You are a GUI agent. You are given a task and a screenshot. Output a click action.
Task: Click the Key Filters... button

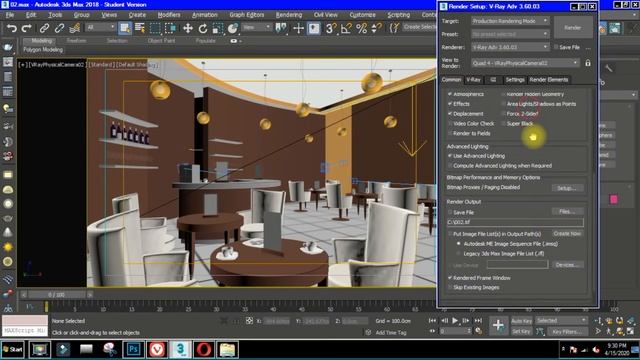[x=567, y=331]
